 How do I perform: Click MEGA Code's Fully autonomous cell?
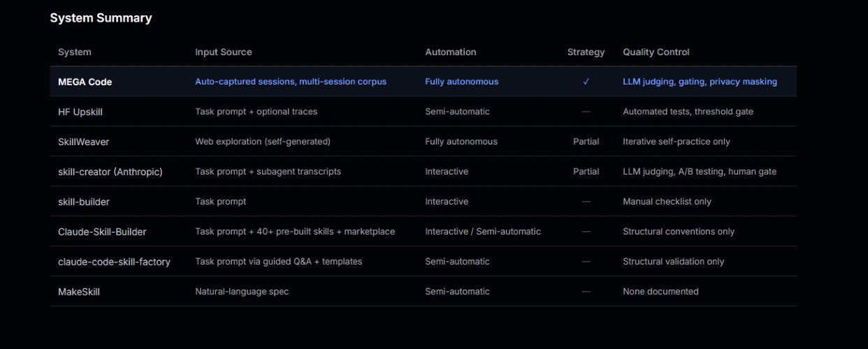[462, 82]
